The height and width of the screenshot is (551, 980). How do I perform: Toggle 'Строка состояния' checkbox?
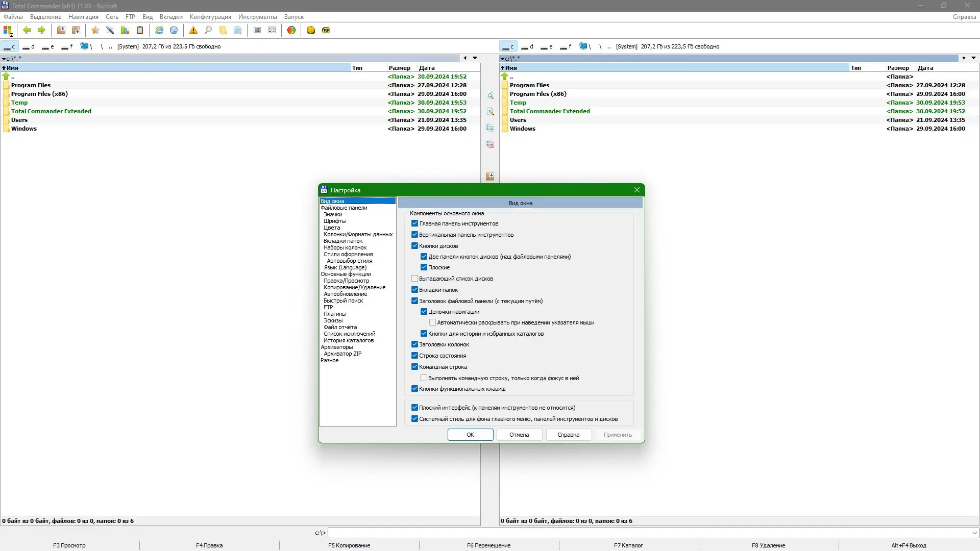click(414, 356)
